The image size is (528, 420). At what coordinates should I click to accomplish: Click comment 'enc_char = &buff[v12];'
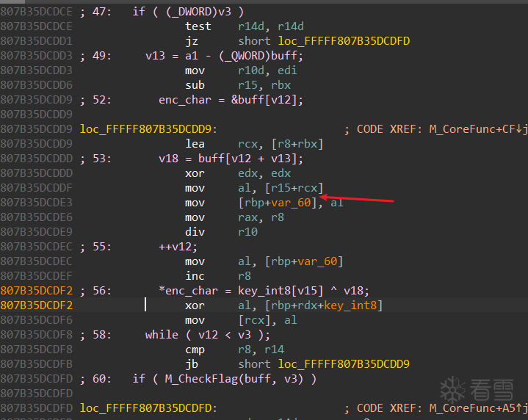point(231,100)
